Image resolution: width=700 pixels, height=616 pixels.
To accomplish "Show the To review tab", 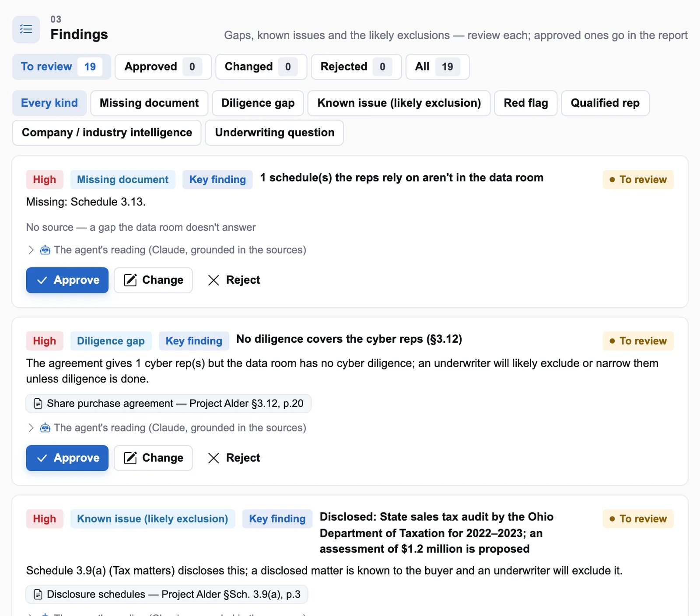I will tap(61, 67).
